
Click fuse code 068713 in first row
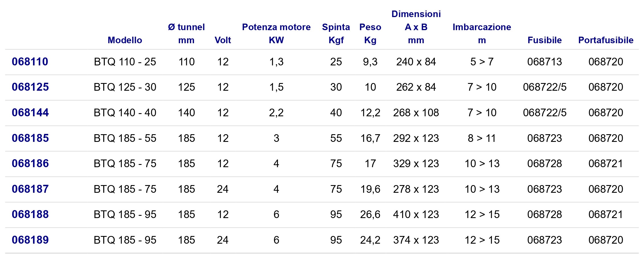click(545, 62)
